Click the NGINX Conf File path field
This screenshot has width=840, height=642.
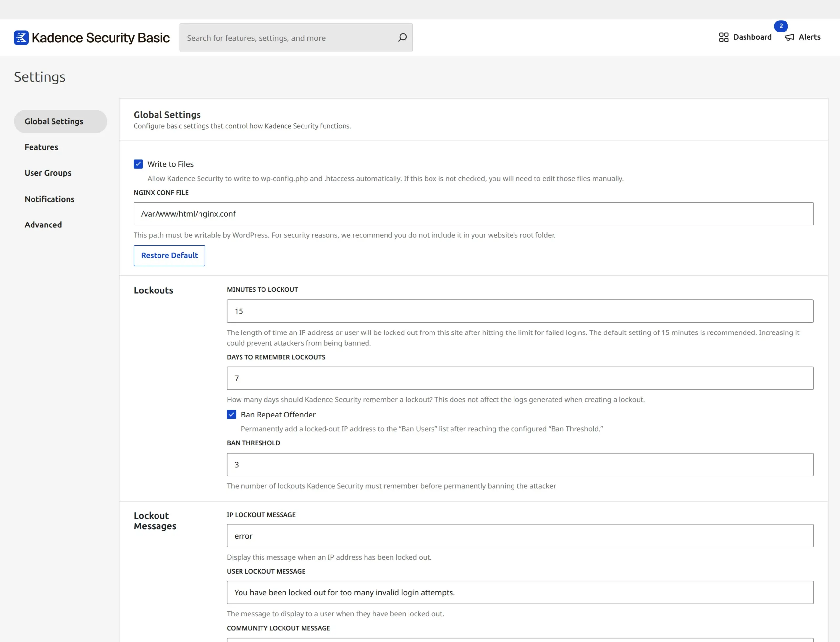coord(473,214)
